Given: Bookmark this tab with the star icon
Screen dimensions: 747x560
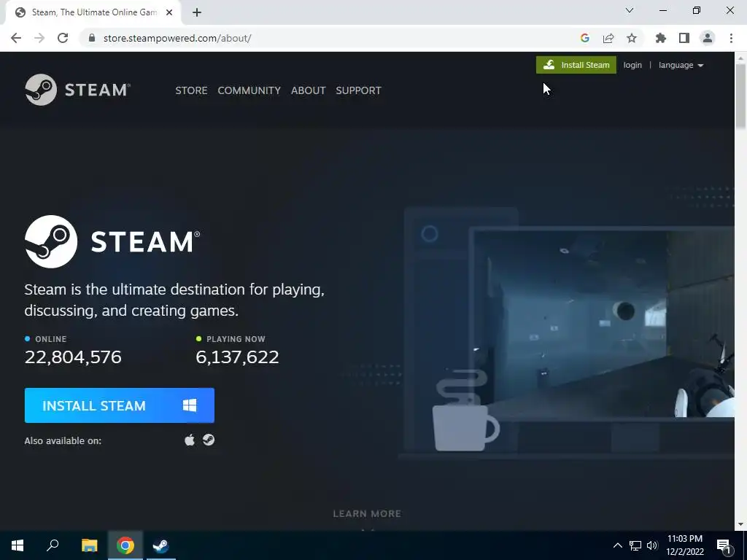Looking at the screenshot, I should pyautogui.click(x=632, y=38).
